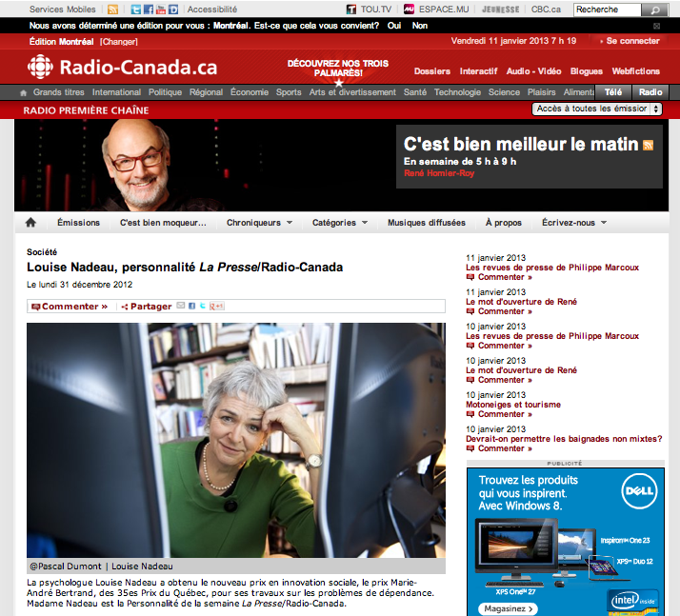
Task: Open Sports section
Action: pos(289,92)
